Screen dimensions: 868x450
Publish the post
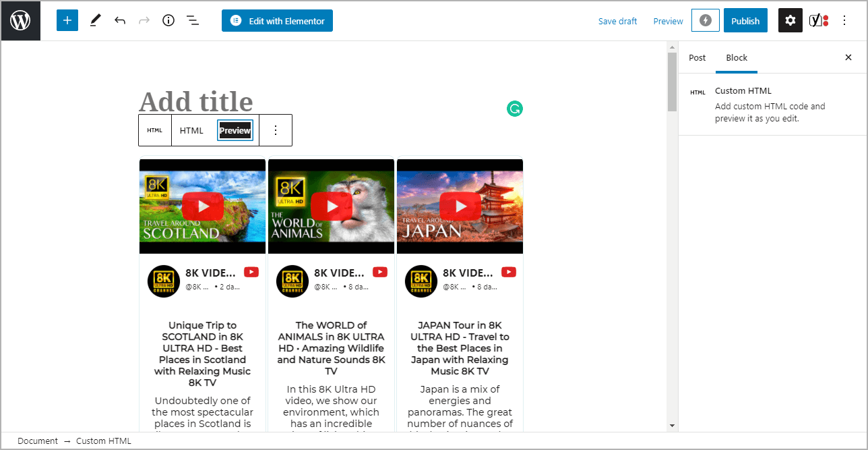click(x=745, y=20)
